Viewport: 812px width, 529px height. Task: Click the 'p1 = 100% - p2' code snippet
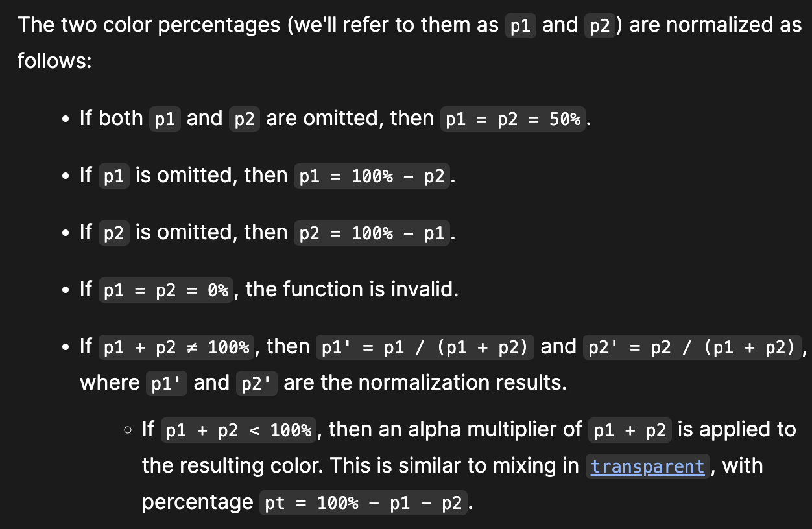coord(372,176)
